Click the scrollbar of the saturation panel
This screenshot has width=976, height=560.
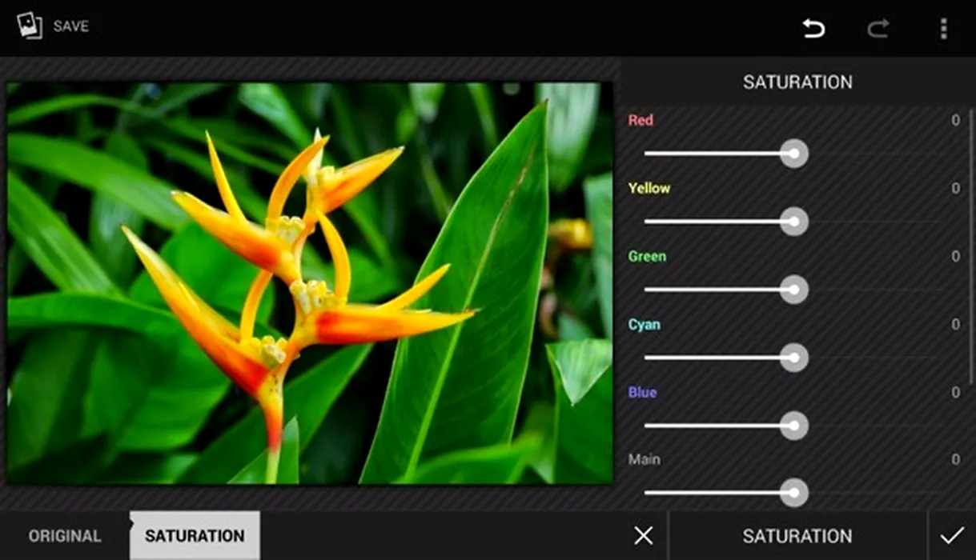[x=971, y=240]
